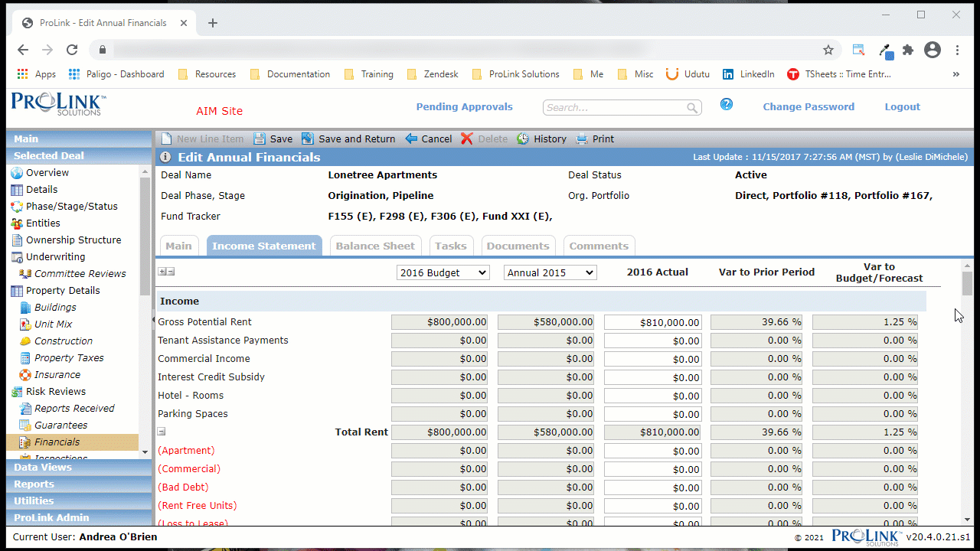Screen dimensions: 980x551
Task: Click the blue Cancel arrow icon
Action: click(411, 139)
